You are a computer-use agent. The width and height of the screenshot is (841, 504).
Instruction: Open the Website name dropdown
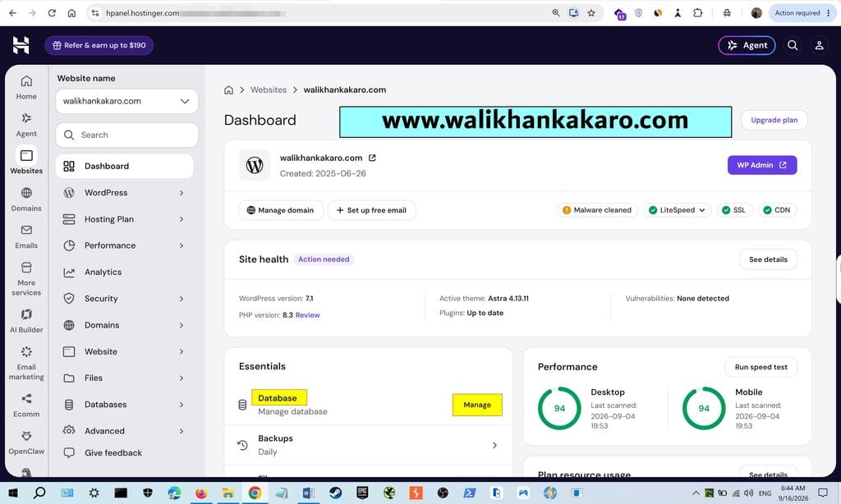tap(127, 101)
